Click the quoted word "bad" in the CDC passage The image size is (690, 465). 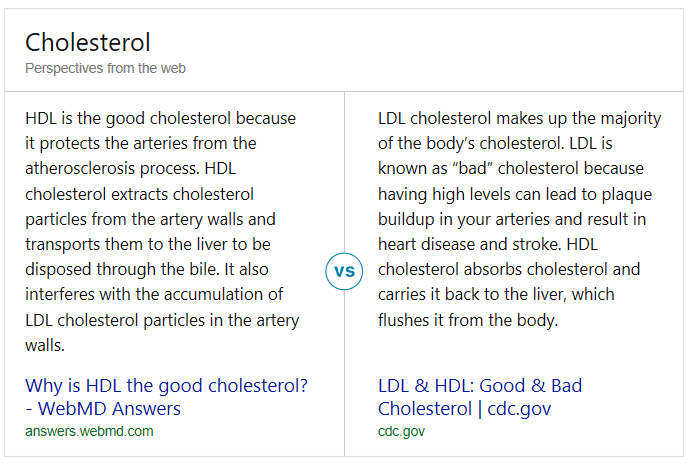(x=473, y=168)
